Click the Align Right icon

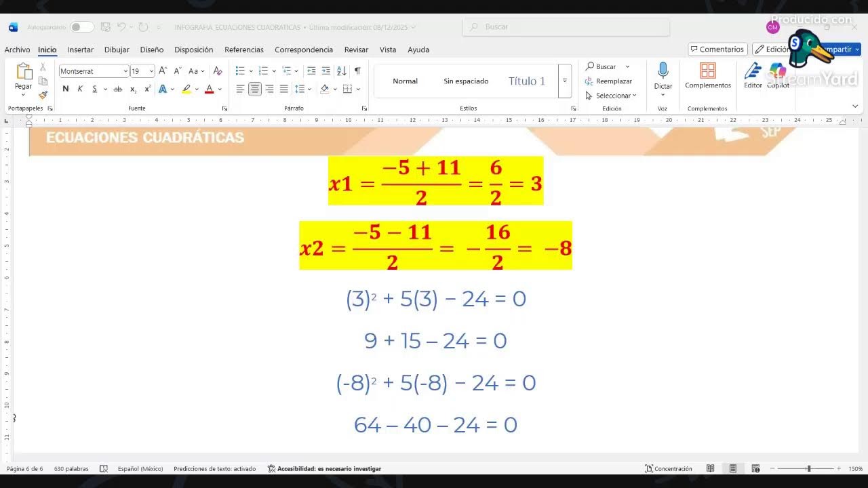point(269,89)
